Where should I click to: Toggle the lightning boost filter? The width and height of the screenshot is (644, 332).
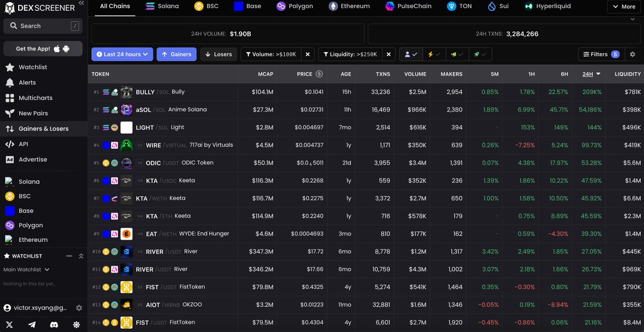point(434,54)
